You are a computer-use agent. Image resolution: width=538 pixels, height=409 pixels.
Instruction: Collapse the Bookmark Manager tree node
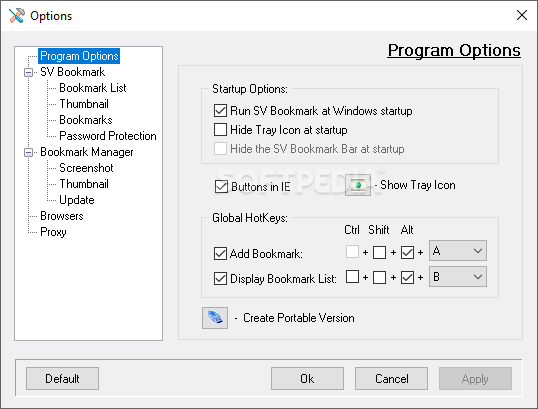pos(28,152)
